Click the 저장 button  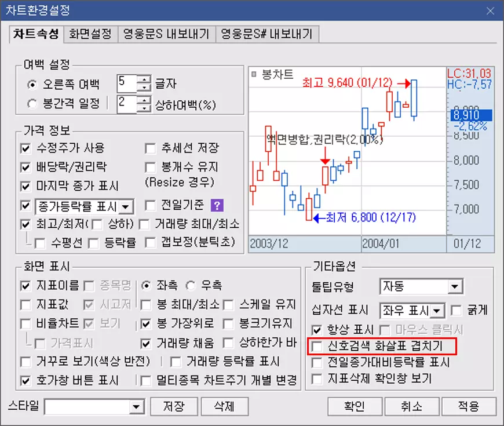tap(174, 406)
